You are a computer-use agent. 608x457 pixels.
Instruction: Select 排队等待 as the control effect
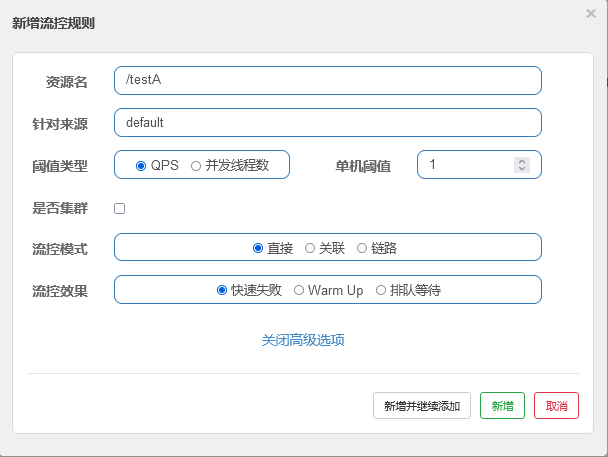[381, 290]
